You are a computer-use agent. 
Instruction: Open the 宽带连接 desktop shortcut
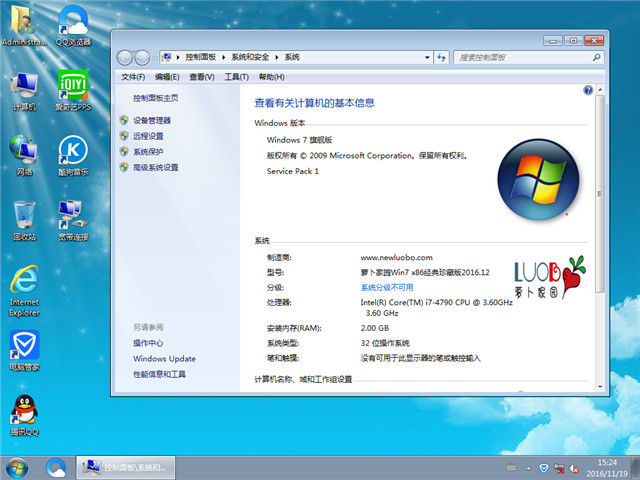click(73, 220)
